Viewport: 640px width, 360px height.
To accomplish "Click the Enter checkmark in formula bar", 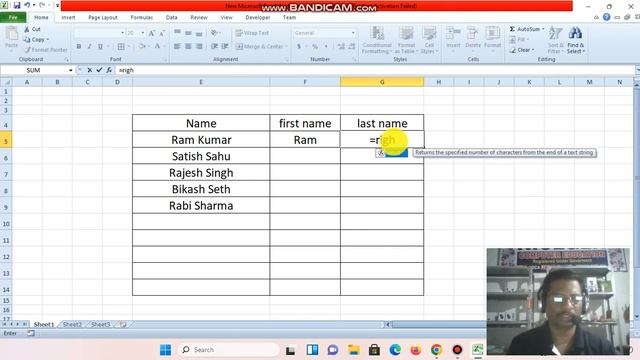I will [x=99, y=70].
